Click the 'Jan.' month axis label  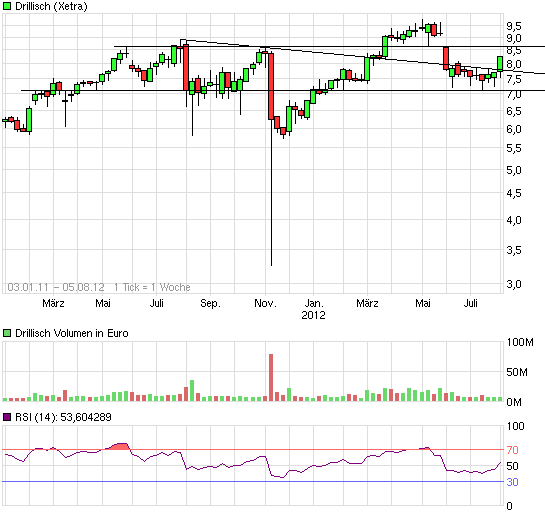[x=314, y=303]
